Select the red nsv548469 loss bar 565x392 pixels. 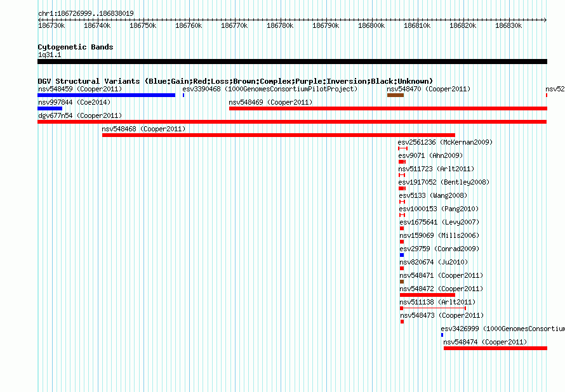click(388, 108)
